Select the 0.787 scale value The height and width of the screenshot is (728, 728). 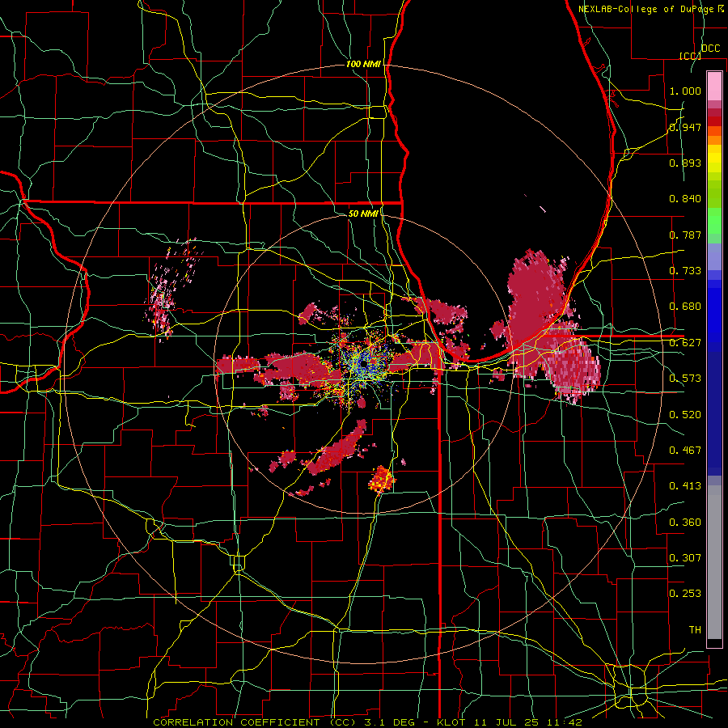[x=685, y=235]
